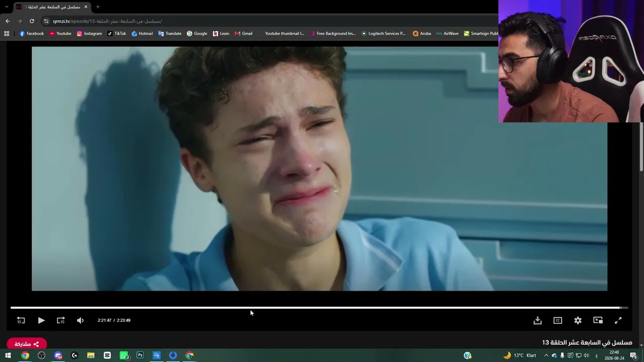Viewport: 644px width, 362px height.
Task: Open the Facebook bookmark
Action: [x=32, y=34]
